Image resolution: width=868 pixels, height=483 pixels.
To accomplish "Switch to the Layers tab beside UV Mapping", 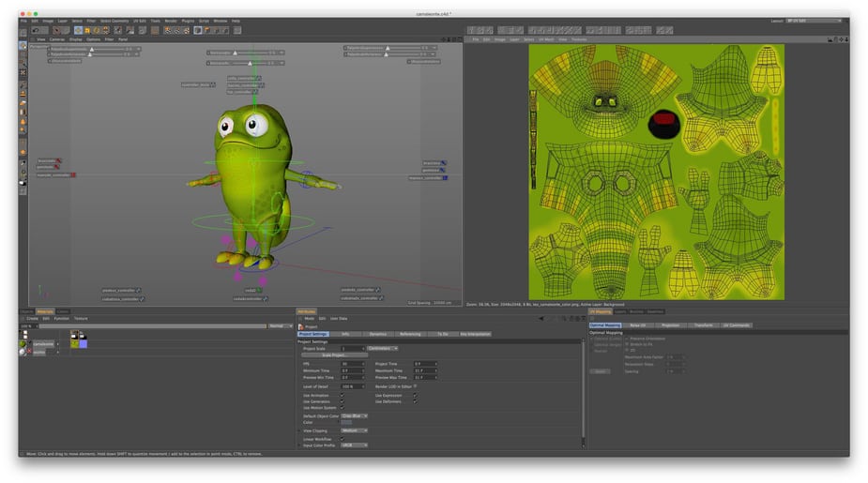I will 620,311.
